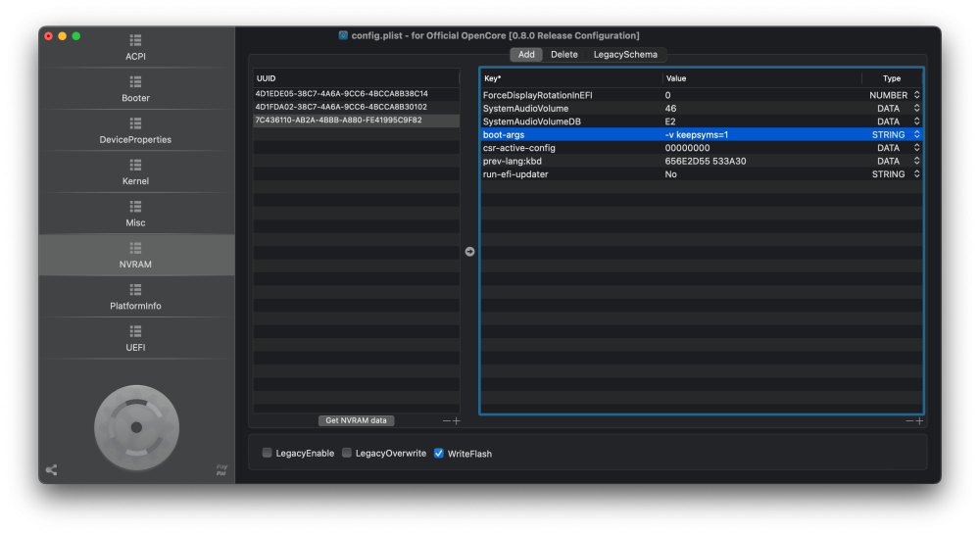Go to the Kernel section icon
Viewport: 980px width, 535px height.
click(x=135, y=165)
